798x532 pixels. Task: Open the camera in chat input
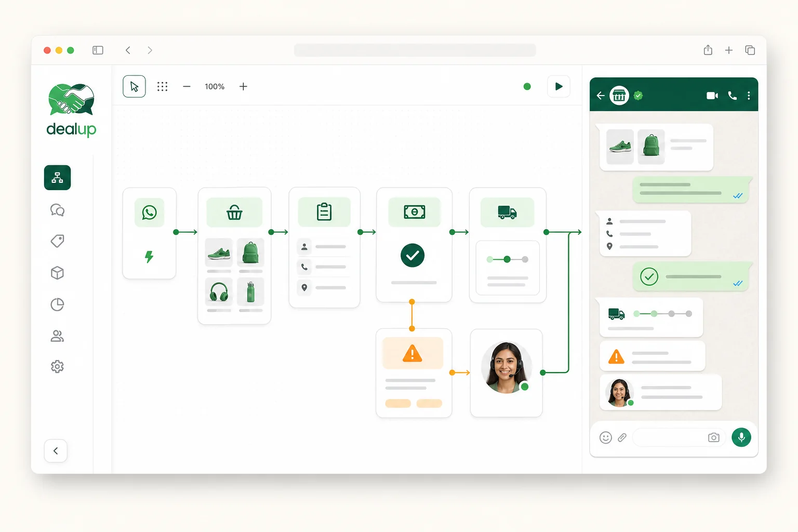714,437
